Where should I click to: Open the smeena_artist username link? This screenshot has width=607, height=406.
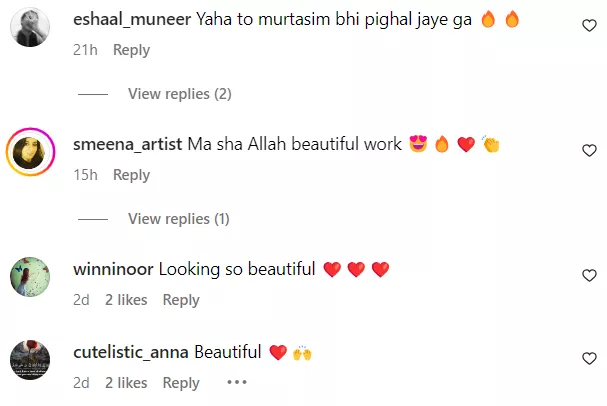tap(128, 144)
